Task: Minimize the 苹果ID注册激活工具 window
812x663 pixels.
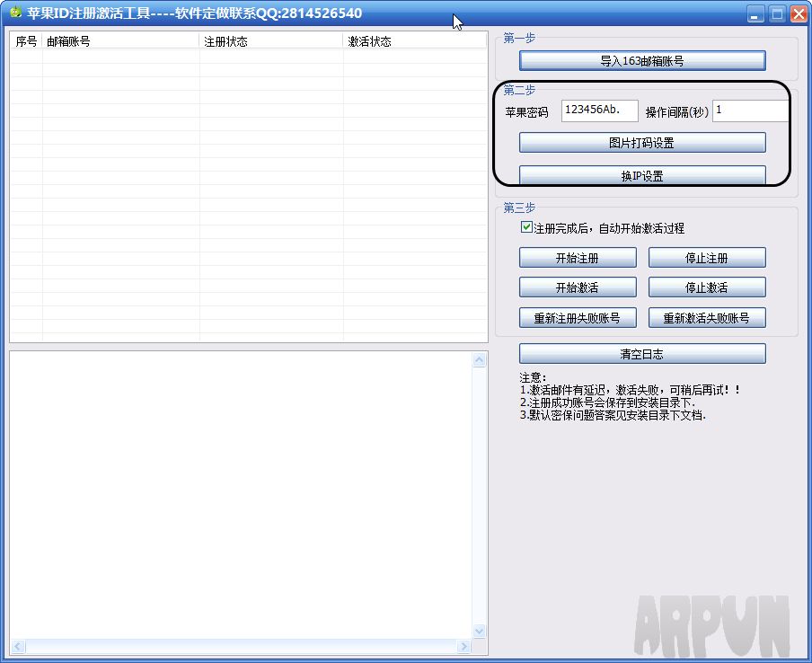Action: (756, 13)
